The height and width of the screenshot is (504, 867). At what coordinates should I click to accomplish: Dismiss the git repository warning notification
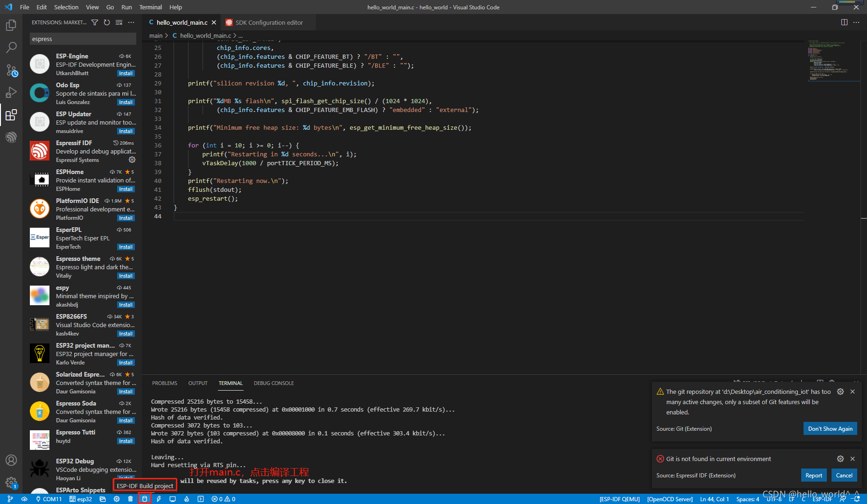[853, 392]
